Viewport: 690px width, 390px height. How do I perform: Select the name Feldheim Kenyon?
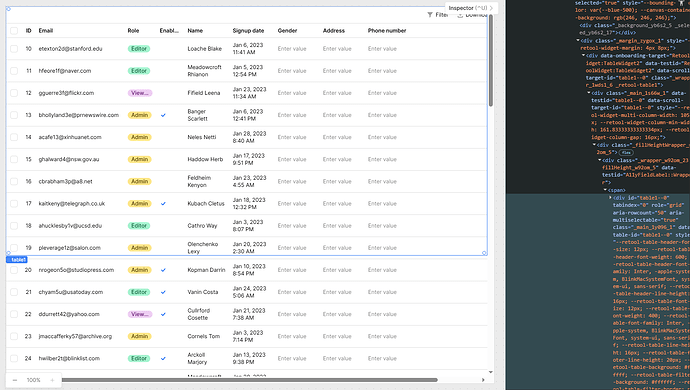[199, 181]
